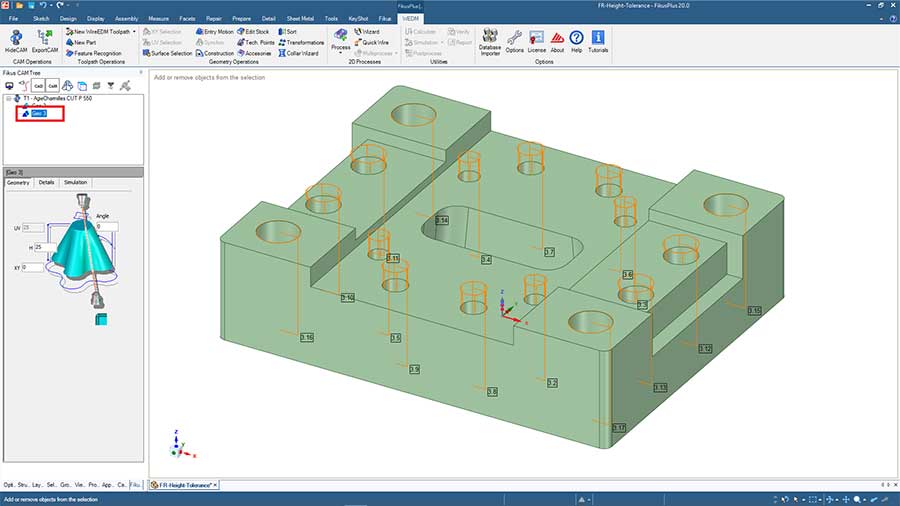Click the ExportCAM icon

[44, 38]
